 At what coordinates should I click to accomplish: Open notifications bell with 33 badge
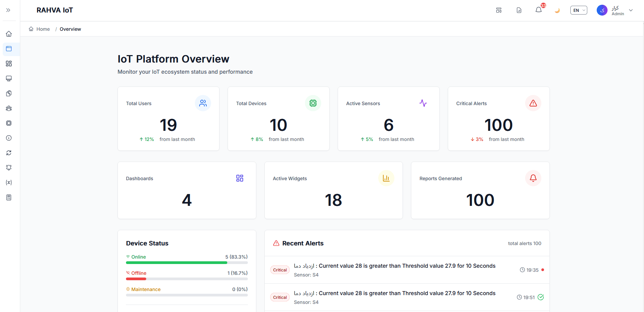pyautogui.click(x=539, y=10)
